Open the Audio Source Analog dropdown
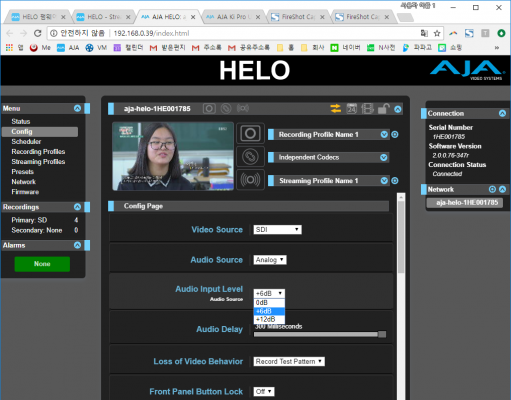 pyautogui.click(x=270, y=260)
